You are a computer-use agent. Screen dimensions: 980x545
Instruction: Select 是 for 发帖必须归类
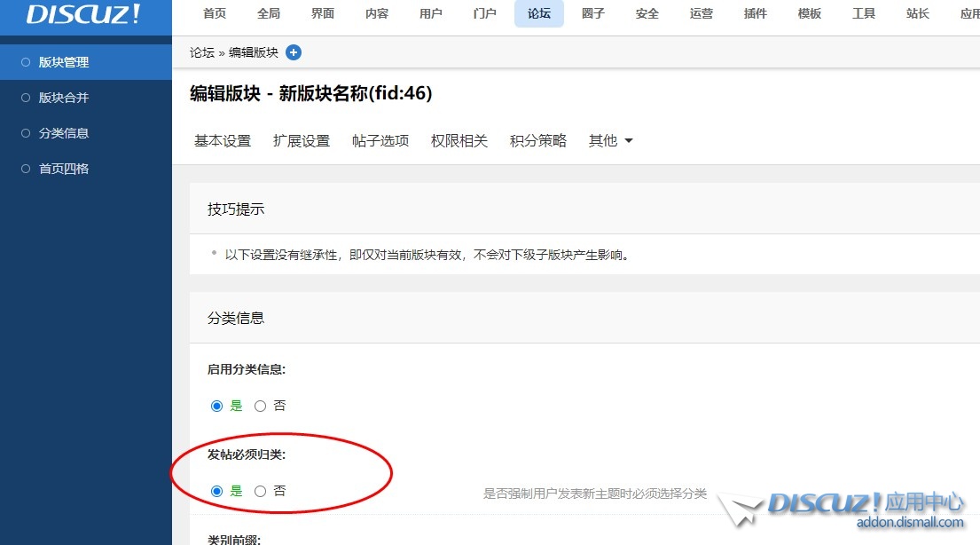tap(217, 491)
